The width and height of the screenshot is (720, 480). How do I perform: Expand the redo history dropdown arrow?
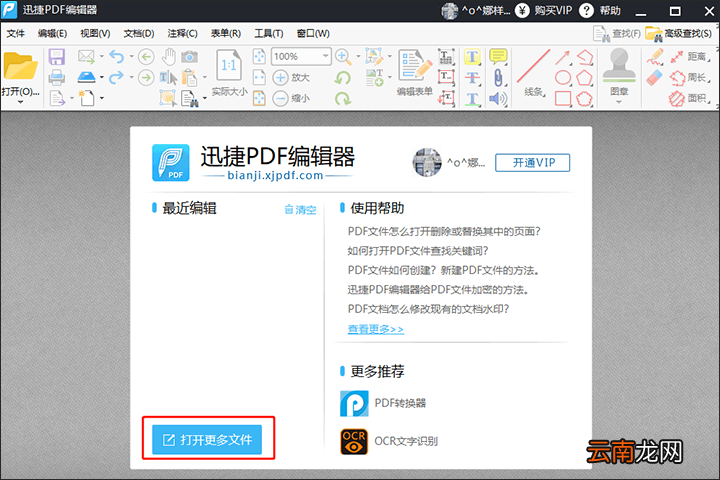pyautogui.click(x=131, y=77)
